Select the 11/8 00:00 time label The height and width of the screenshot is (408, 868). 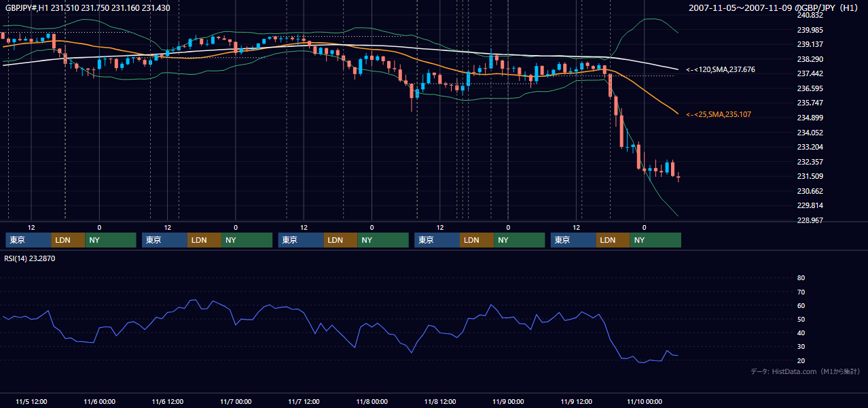372,401
